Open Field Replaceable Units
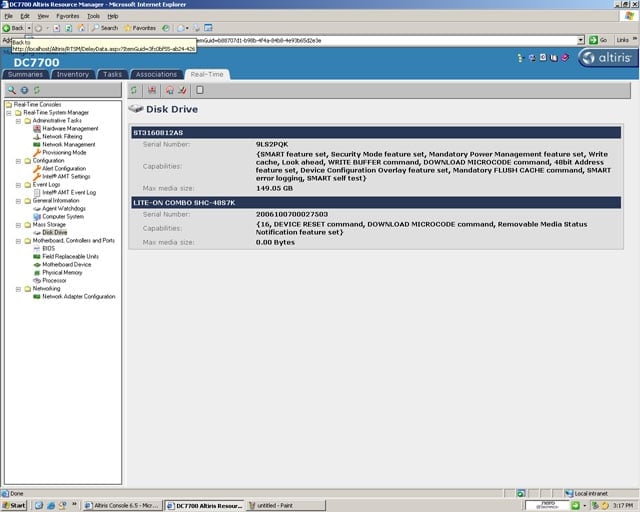This screenshot has width=640, height=512. point(70,256)
